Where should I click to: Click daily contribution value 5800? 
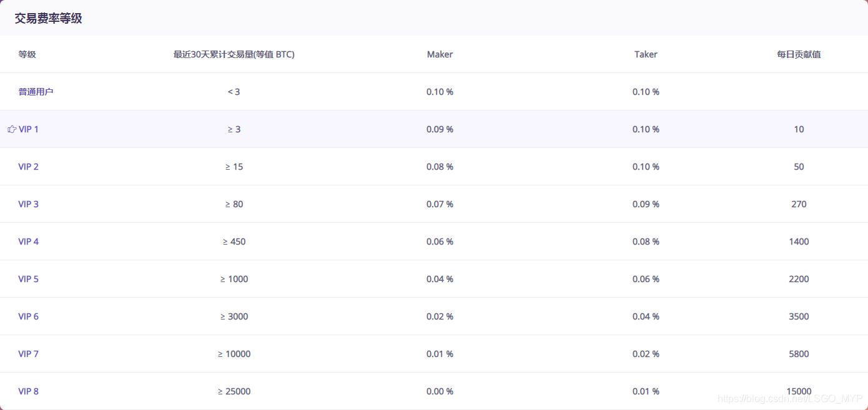[799, 354]
